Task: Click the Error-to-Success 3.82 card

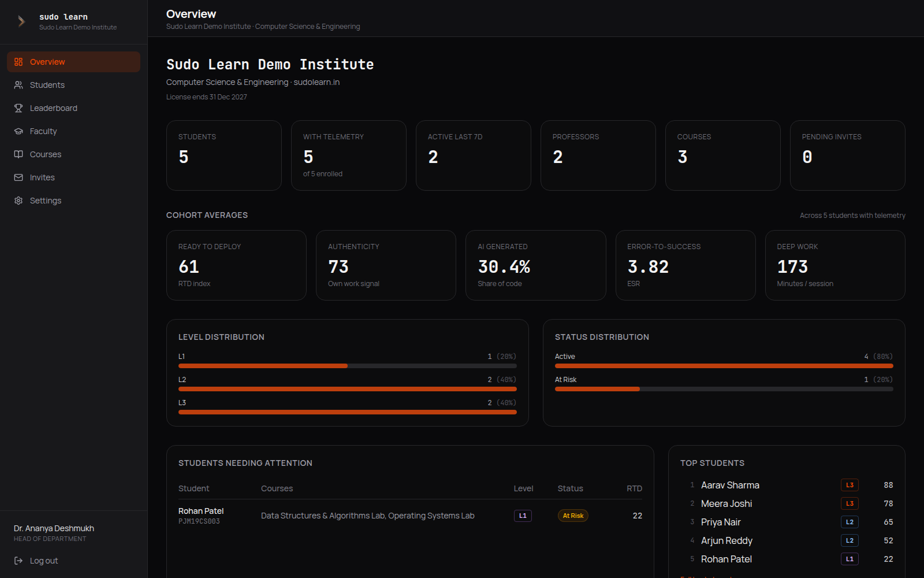Action: tap(685, 265)
